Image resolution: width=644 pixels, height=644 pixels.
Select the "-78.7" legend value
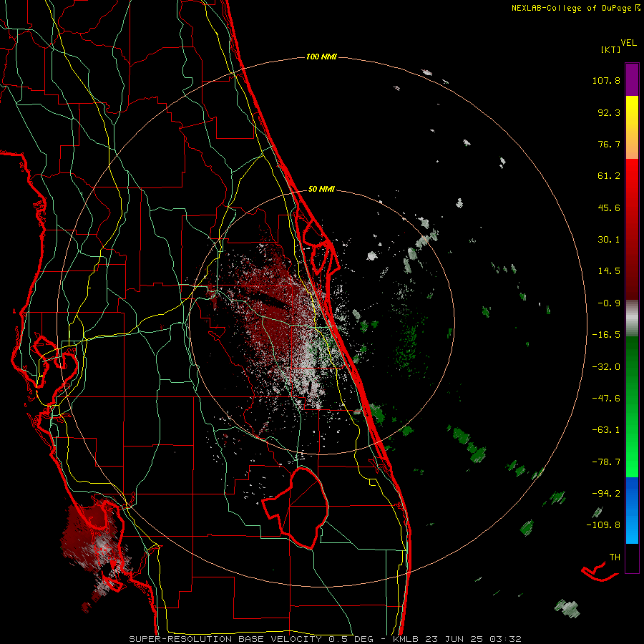point(606,462)
